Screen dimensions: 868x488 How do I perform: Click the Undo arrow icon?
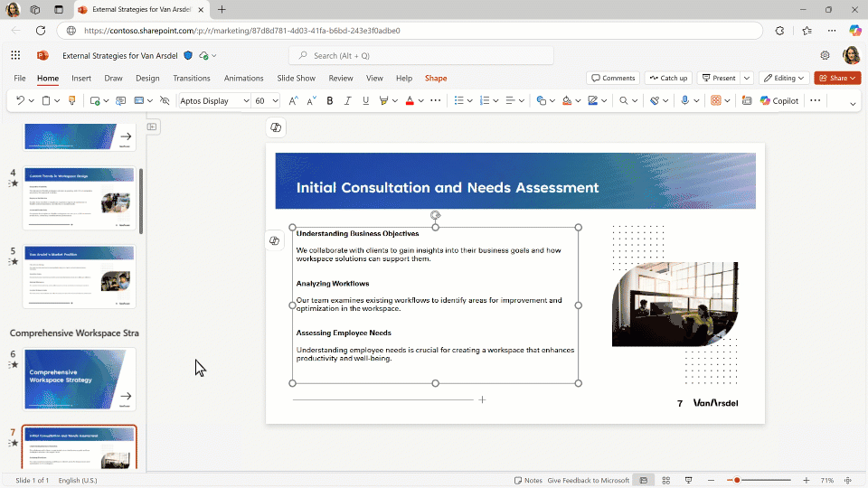(20, 101)
